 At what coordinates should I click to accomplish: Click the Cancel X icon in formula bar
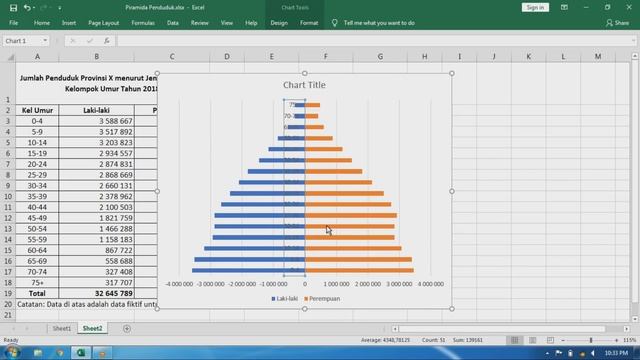[x=73, y=41]
